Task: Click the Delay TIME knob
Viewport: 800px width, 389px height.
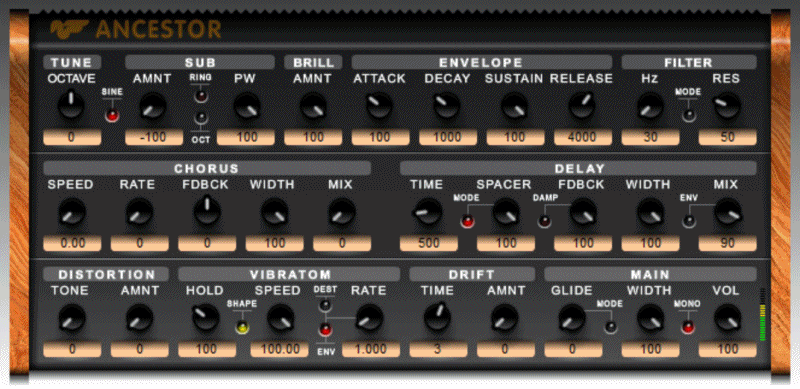Action: [x=428, y=212]
